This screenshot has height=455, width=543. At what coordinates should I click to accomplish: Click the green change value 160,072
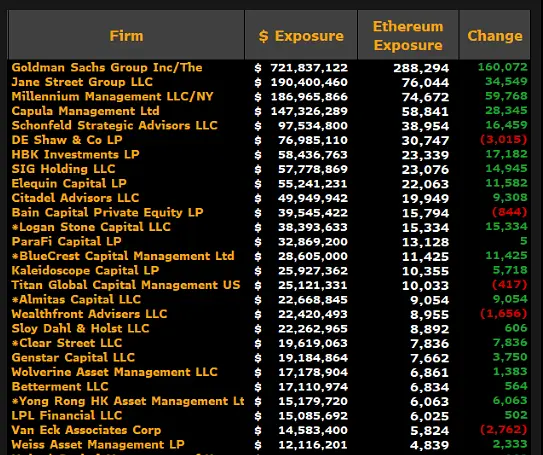pyautogui.click(x=503, y=67)
